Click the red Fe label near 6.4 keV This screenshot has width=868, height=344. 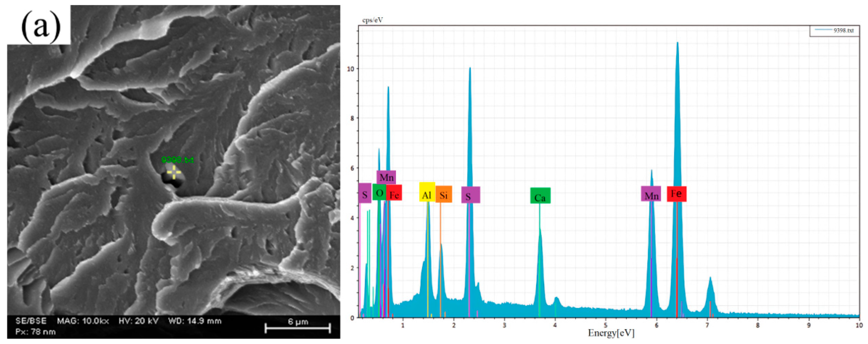pyautogui.click(x=676, y=194)
